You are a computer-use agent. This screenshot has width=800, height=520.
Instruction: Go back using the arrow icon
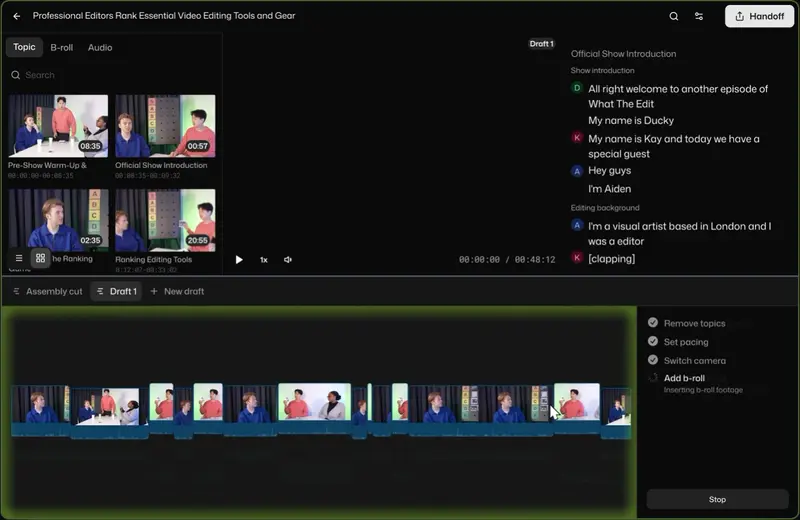[16, 16]
